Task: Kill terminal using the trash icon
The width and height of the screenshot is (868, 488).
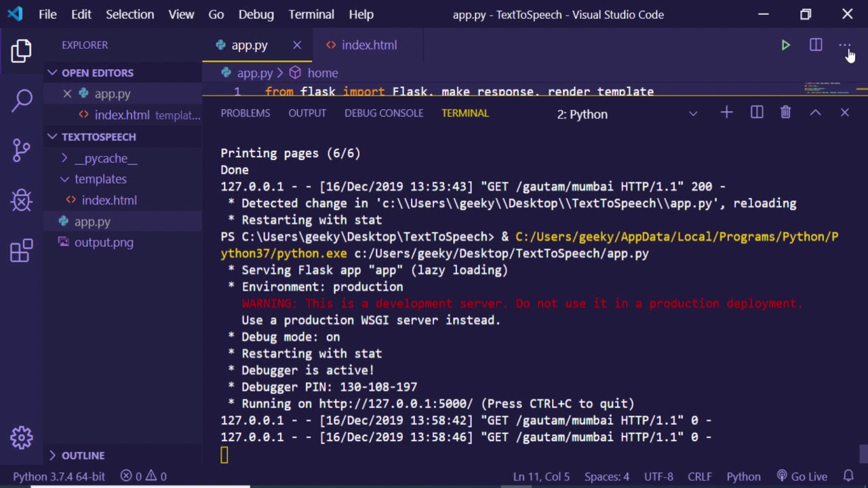Action: (x=785, y=113)
